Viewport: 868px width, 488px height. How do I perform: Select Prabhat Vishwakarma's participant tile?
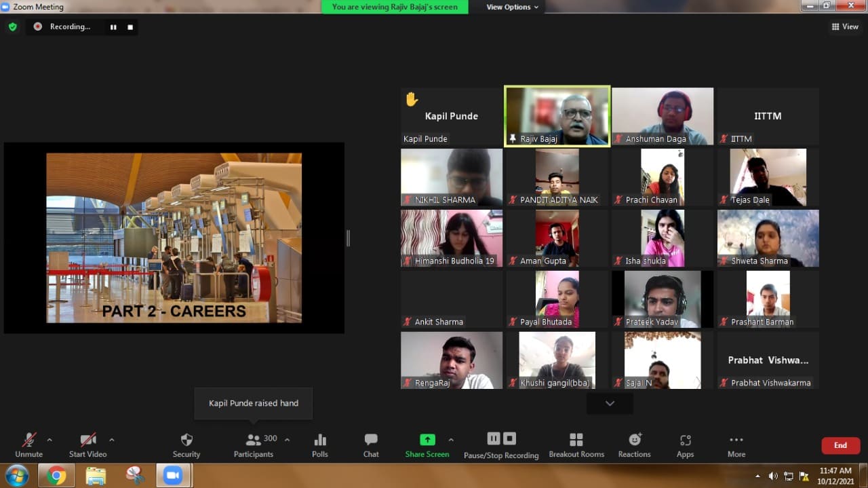(768, 360)
